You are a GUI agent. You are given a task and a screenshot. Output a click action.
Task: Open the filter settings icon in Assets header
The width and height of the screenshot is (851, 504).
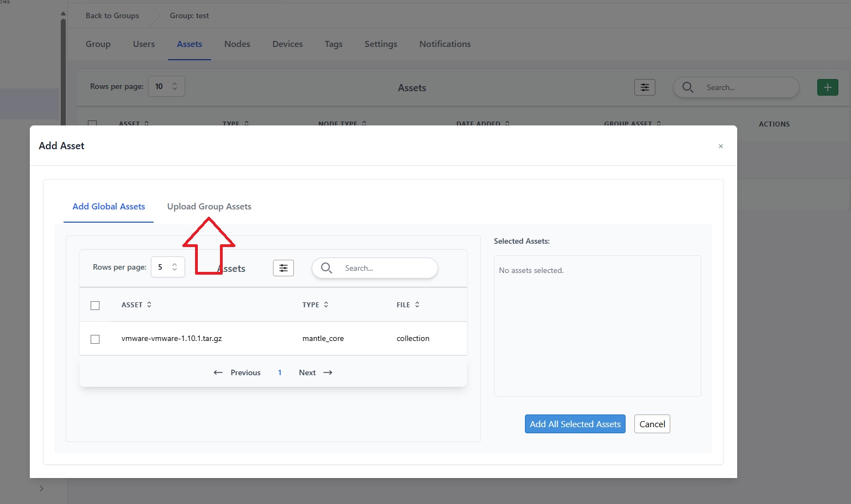coord(644,87)
